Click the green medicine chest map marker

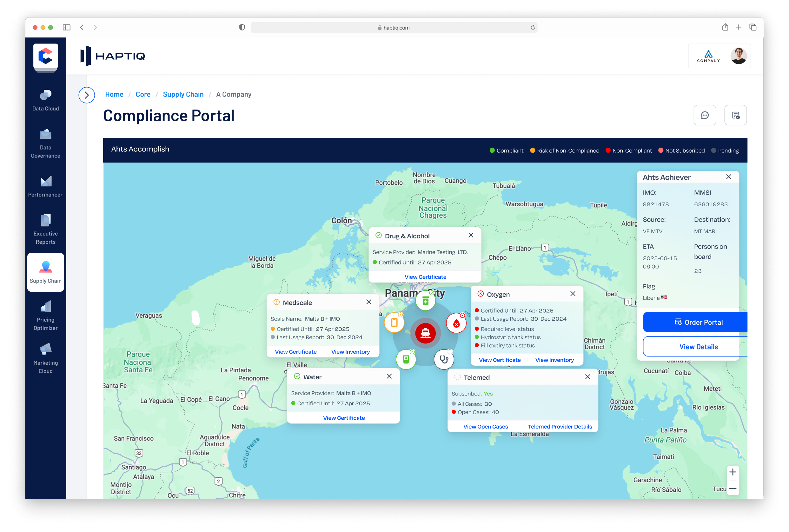click(425, 301)
